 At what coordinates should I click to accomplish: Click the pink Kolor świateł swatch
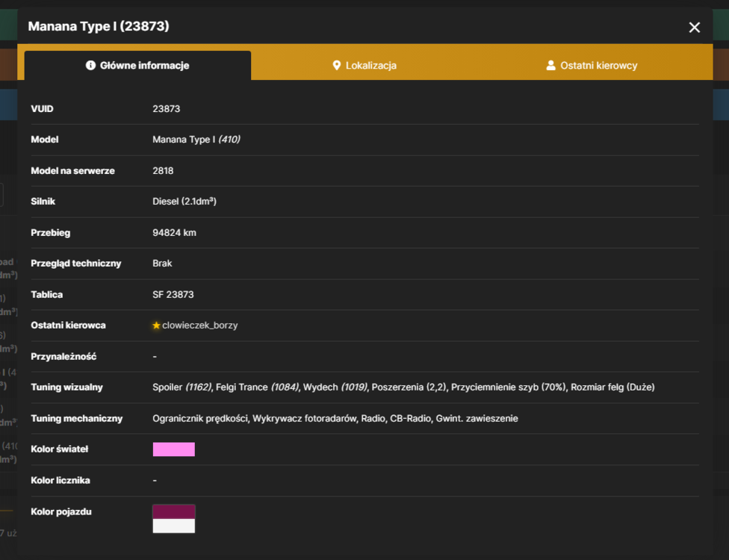coord(174,449)
